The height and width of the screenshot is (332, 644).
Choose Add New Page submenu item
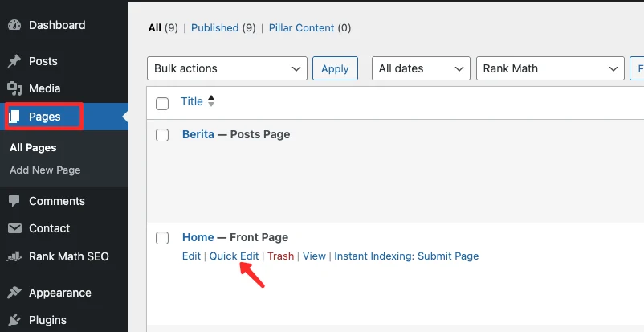pyautogui.click(x=45, y=170)
